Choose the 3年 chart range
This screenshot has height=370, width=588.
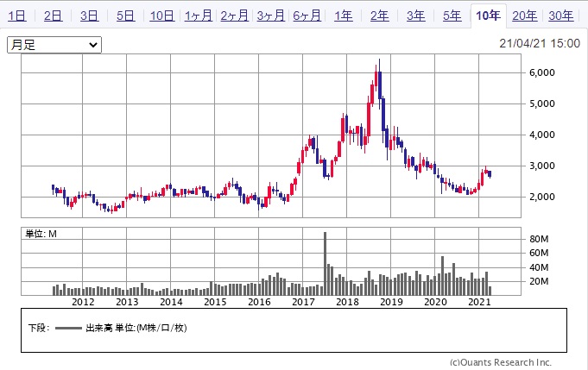[416, 16]
